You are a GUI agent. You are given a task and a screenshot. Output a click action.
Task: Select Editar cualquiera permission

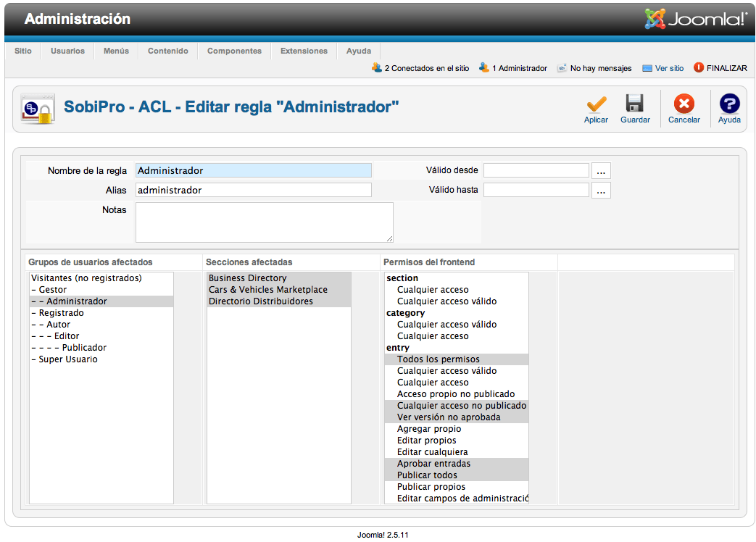[456, 451]
